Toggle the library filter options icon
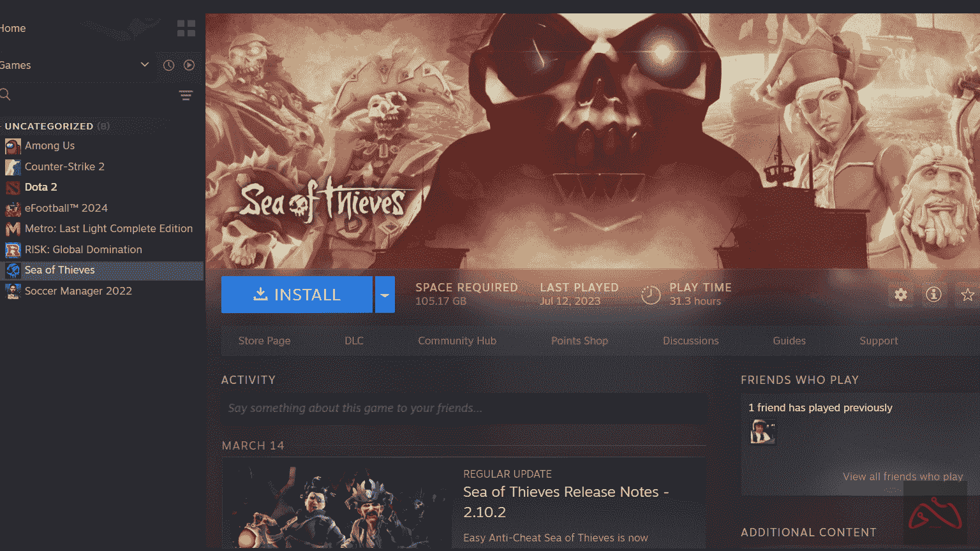The height and width of the screenshot is (551, 980). 186,94
